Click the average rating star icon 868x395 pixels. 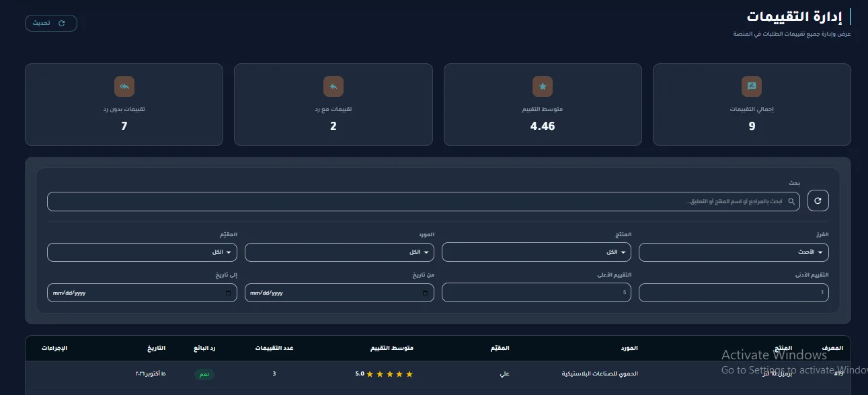543,87
